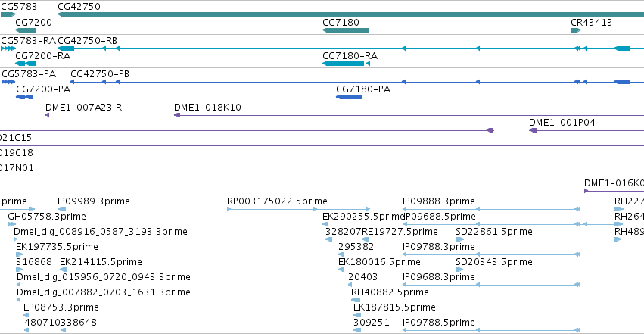
Task: Click the IP09688.5prime EST label
Action: coord(440,217)
